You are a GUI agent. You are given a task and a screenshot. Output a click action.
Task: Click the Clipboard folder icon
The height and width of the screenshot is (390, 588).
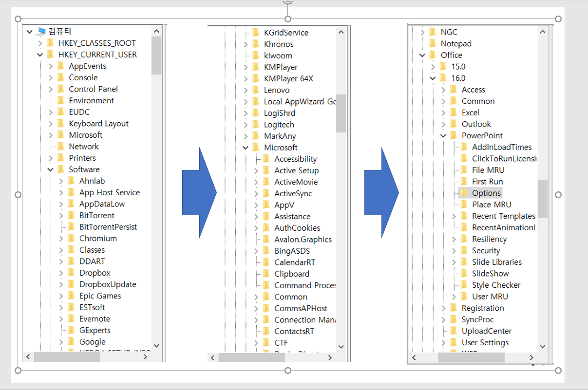point(266,274)
